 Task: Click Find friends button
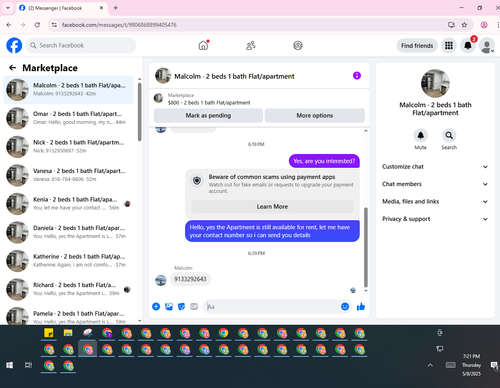tap(417, 45)
